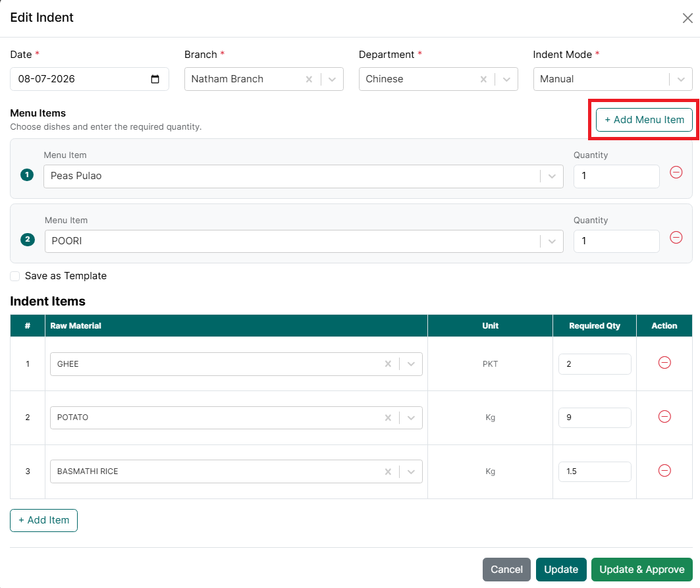Screen dimensions: 700x588
Task: Click the Update button
Action: click(x=561, y=570)
